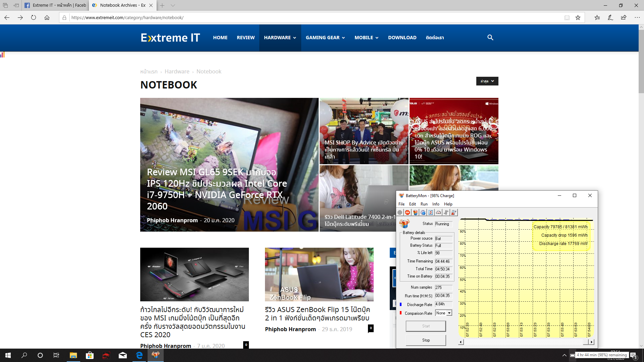Open the gear system info icon in BatteryMon
This screenshot has height=362, width=644.
[423, 213]
